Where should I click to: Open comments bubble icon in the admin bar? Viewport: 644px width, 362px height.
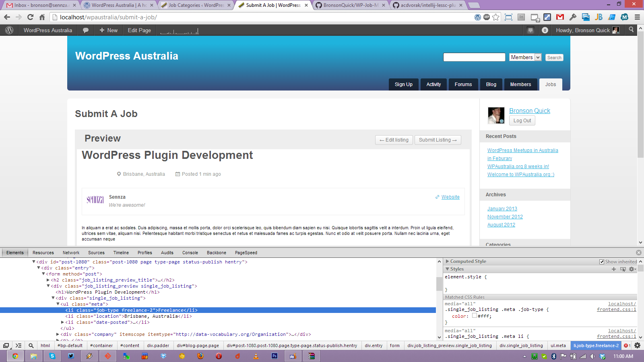coord(86,30)
